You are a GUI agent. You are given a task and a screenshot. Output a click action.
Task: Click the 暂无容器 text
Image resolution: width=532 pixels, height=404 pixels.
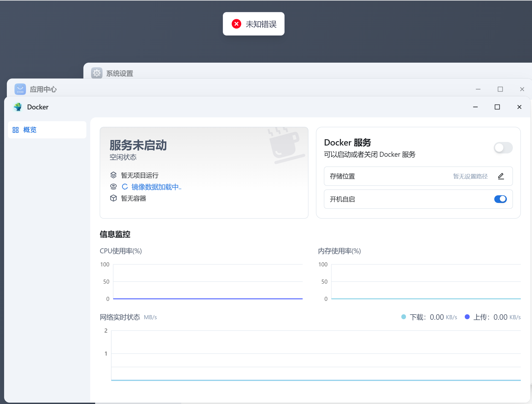[x=133, y=198]
